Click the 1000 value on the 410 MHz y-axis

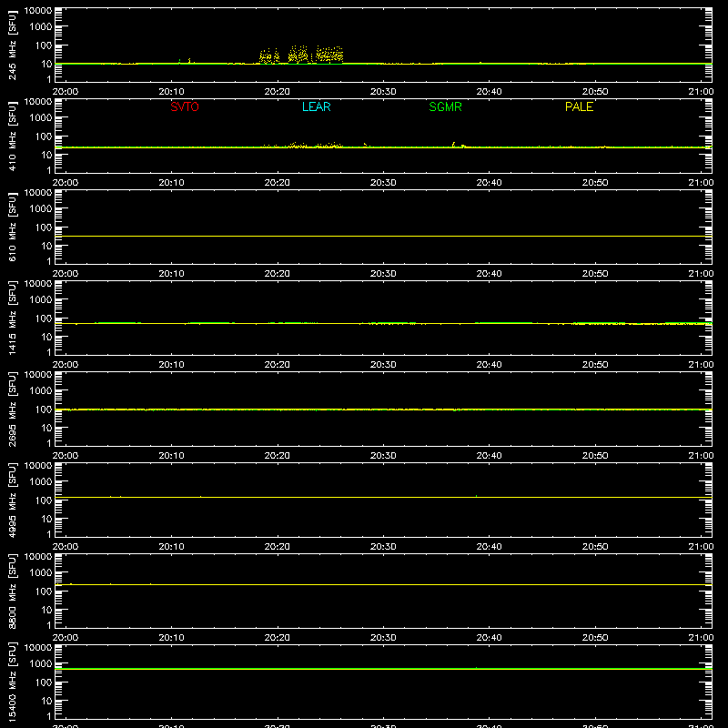click(41, 117)
